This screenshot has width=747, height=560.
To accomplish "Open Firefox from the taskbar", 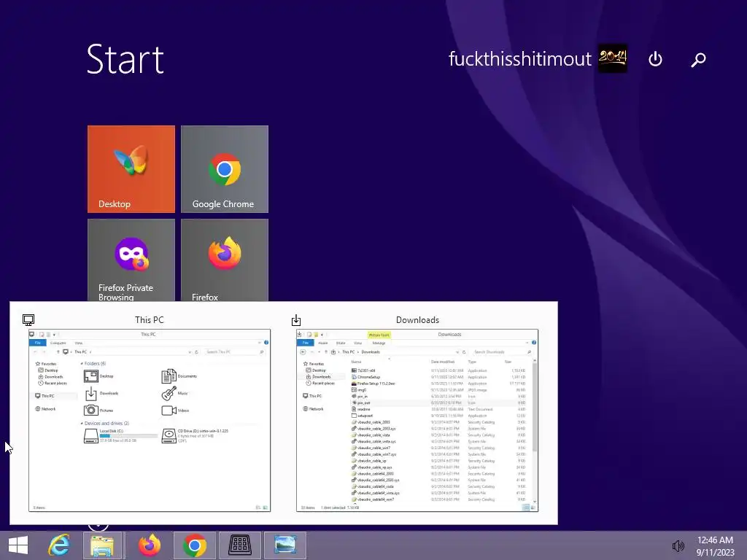I will 149,545.
